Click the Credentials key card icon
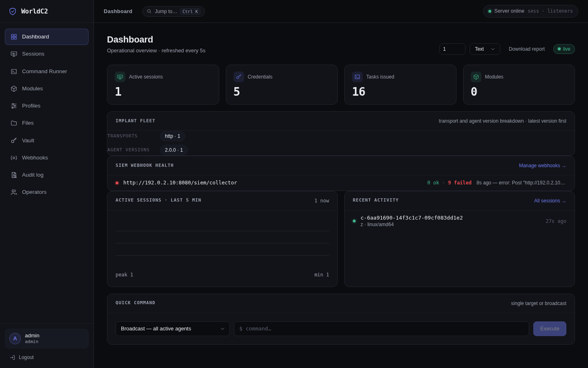This screenshot has height=368, width=588. pos(239,77)
